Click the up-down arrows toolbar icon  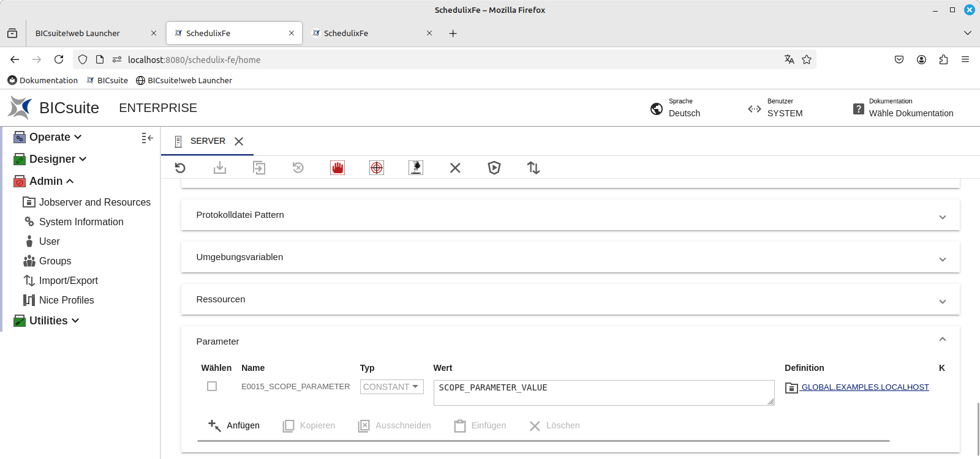533,168
